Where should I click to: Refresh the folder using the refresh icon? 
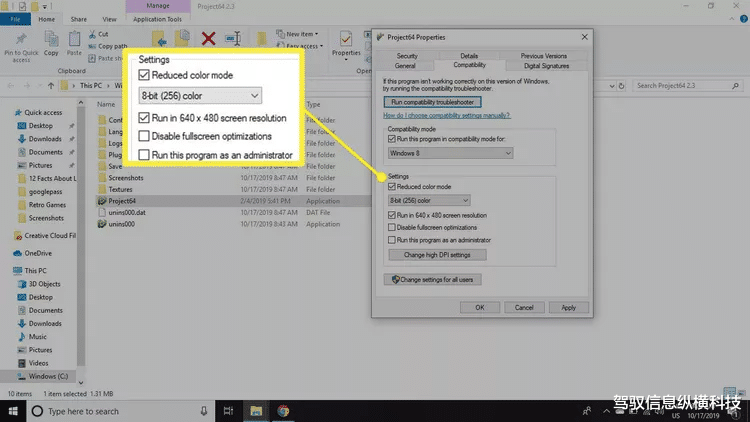tap(621, 86)
